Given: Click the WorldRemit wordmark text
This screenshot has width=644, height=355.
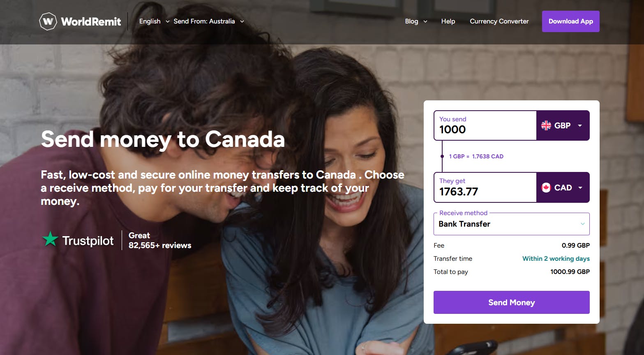Looking at the screenshot, I should pyautogui.click(x=91, y=21).
